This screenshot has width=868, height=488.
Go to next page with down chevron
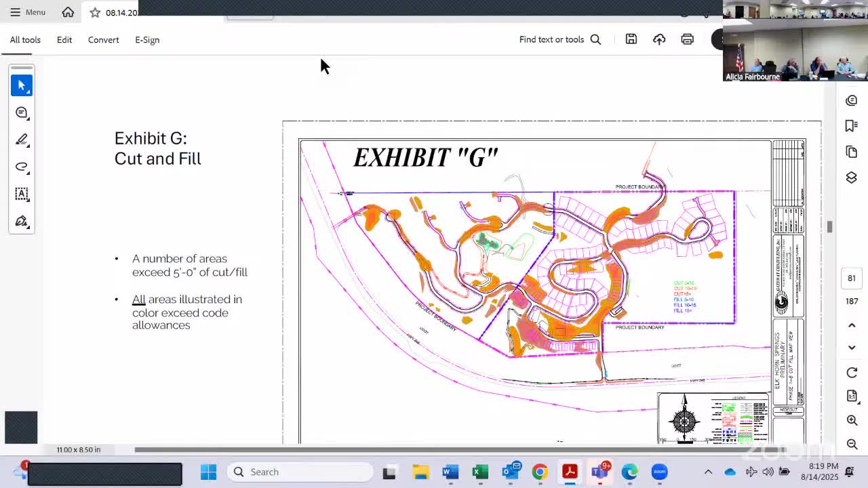[852, 348]
